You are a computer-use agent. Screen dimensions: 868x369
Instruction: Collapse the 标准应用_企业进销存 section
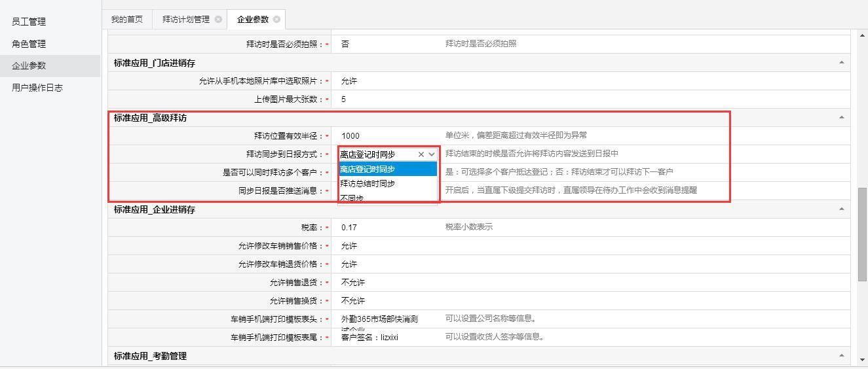coord(841,209)
